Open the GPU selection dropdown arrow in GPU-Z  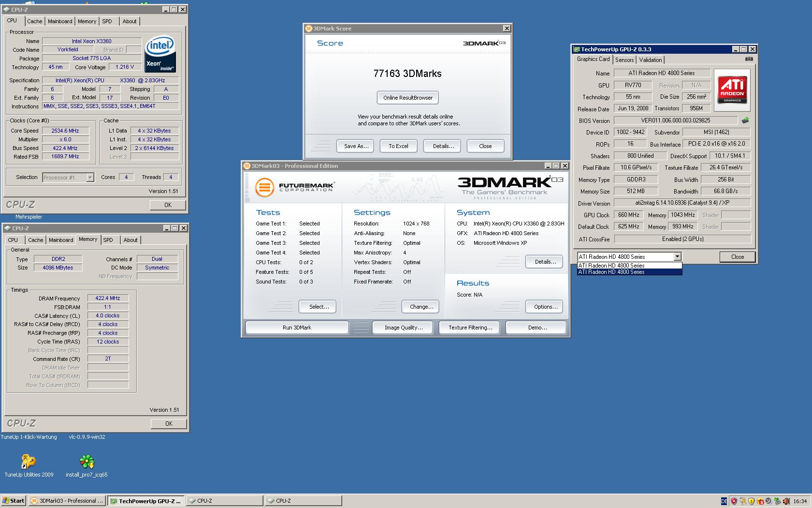pyautogui.click(x=677, y=257)
